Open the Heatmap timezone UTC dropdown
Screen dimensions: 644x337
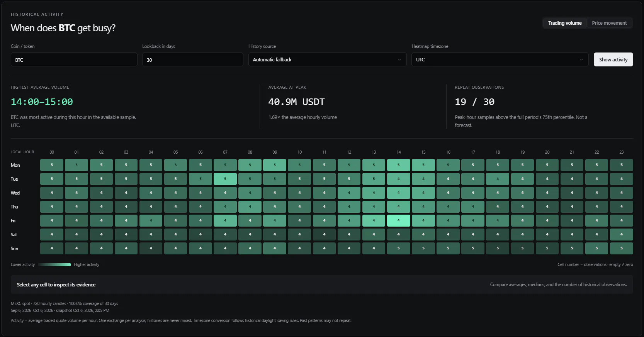[x=500, y=59]
